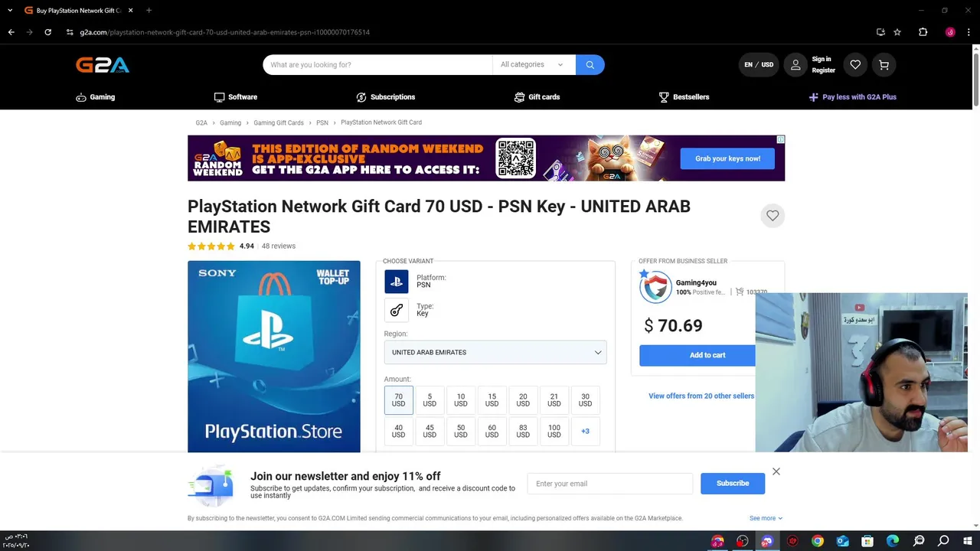Open the Region UNITED ARAB EMIRATES dropdown
This screenshot has height=551, width=980.
click(x=495, y=352)
